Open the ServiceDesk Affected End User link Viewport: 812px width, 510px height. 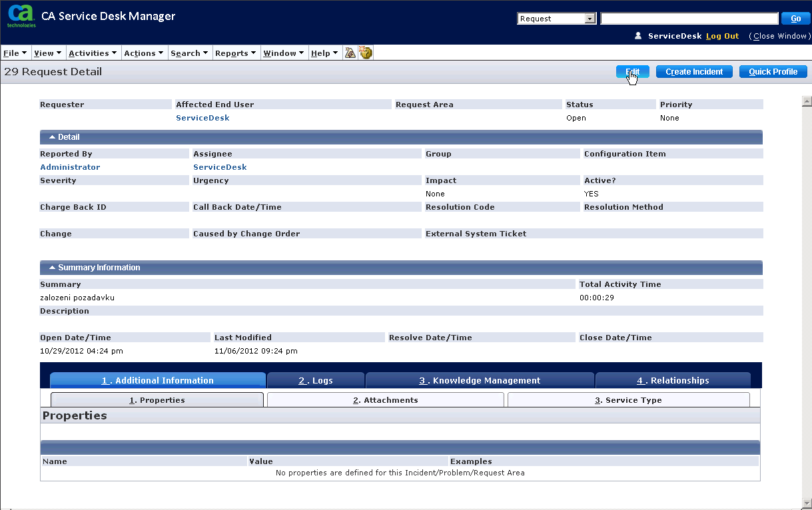[x=203, y=118]
